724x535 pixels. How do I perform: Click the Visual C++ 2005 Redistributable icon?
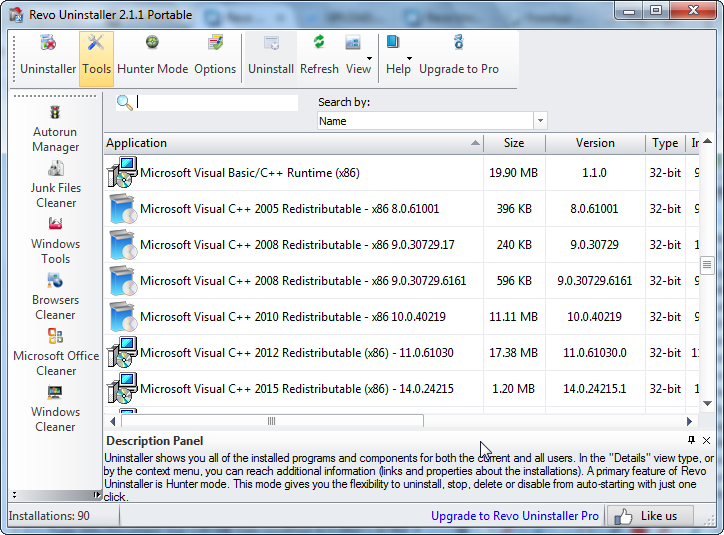tap(122, 209)
